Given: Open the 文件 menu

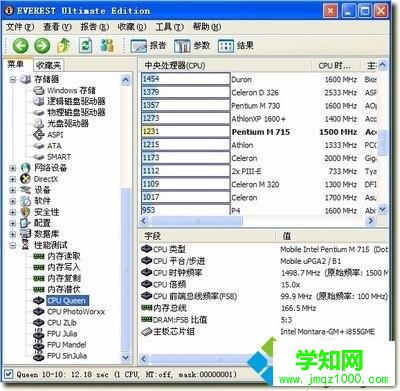Looking at the screenshot, I should click(20, 27).
